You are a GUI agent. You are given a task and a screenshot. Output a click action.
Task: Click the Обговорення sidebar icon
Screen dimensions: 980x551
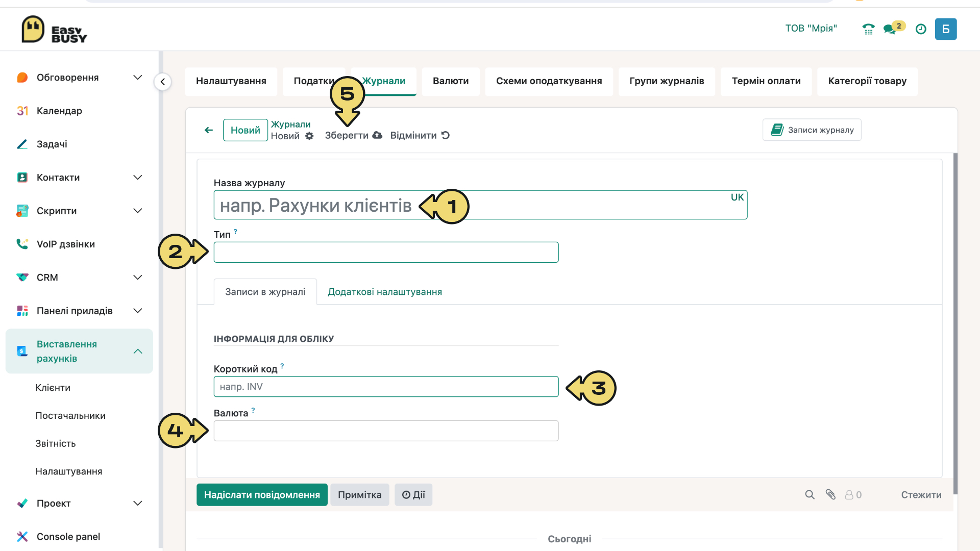tap(22, 78)
